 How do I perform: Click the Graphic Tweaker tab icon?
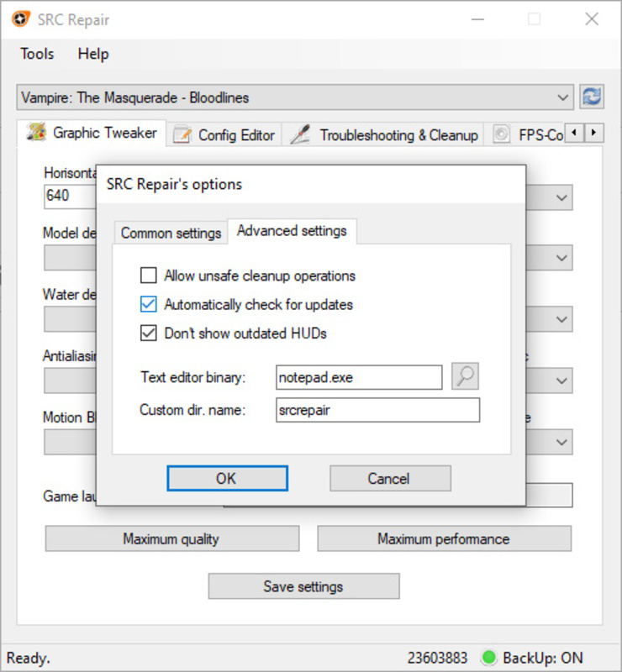(x=36, y=132)
